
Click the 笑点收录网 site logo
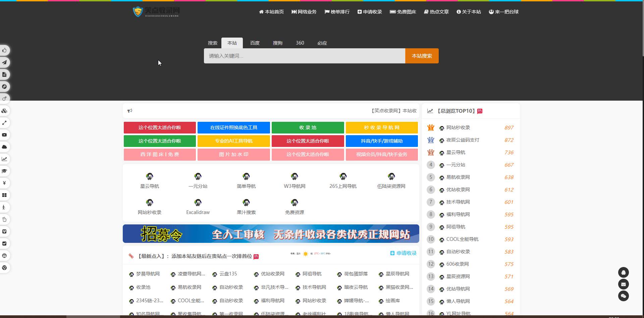pyautogui.click(x=156, y=12)
